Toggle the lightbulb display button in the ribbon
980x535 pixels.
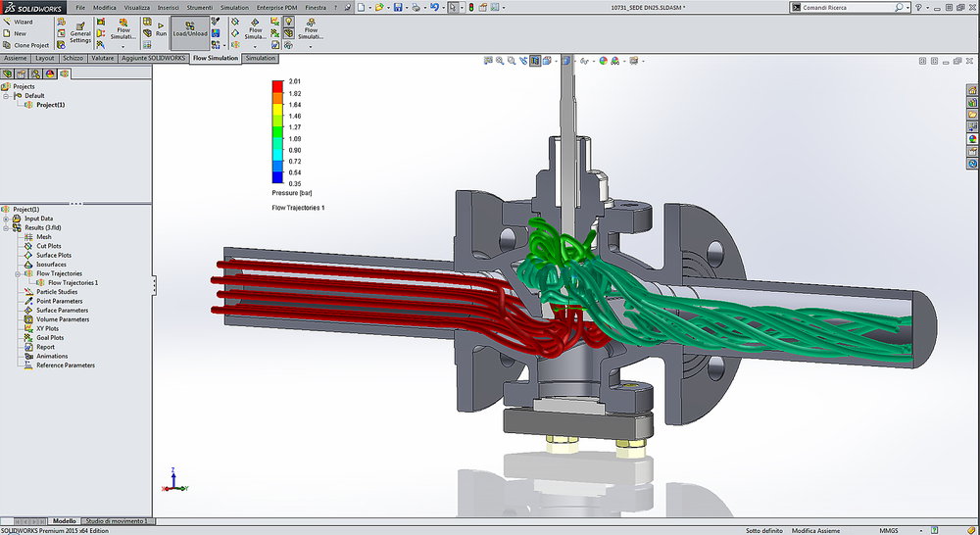pos(289,21)
